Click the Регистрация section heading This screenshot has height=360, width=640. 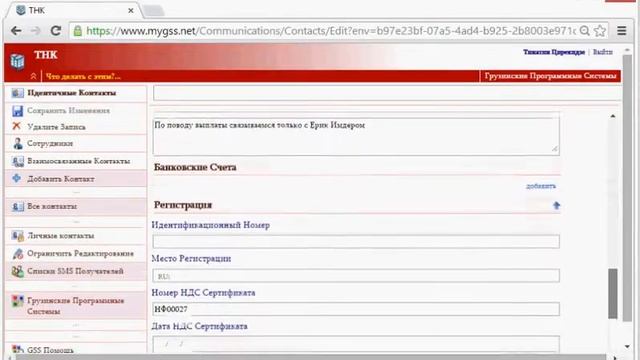[183, 205]
